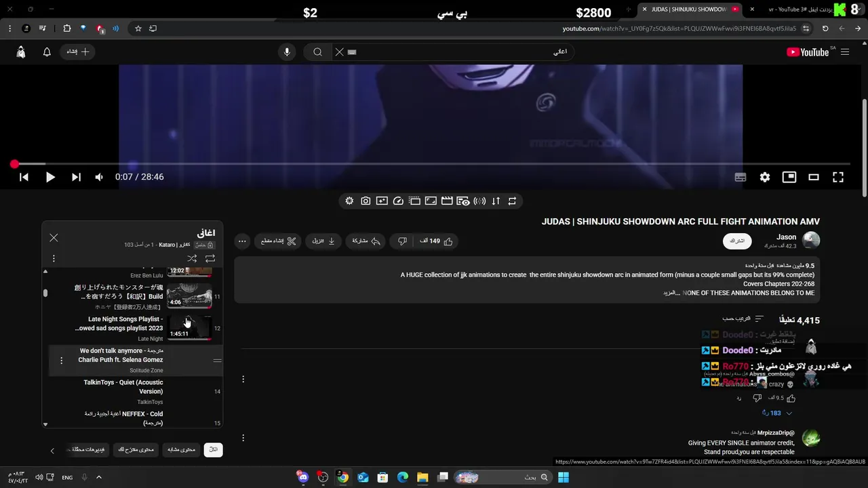Enter fullscreen mode
The width and height of the screenshot is (868, 488).
pos(838,177)
